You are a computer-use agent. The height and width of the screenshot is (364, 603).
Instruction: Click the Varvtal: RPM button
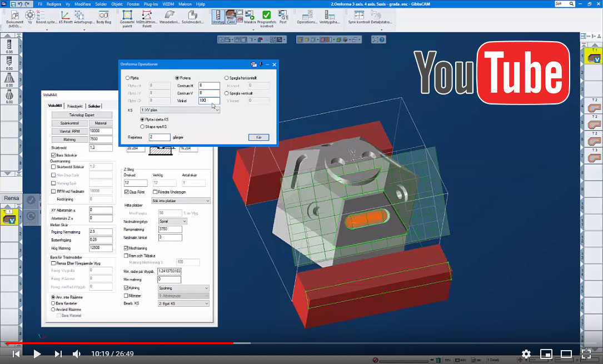pos(69,131)
